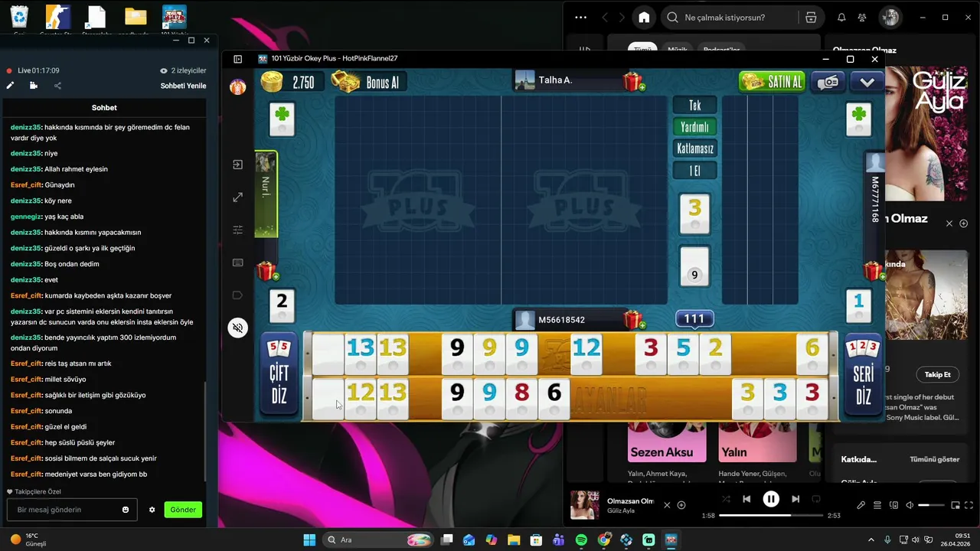The width and height of the screenshot is (980, 551).
Task: Click the Yardımlı mode label
Action: (694, 127)
